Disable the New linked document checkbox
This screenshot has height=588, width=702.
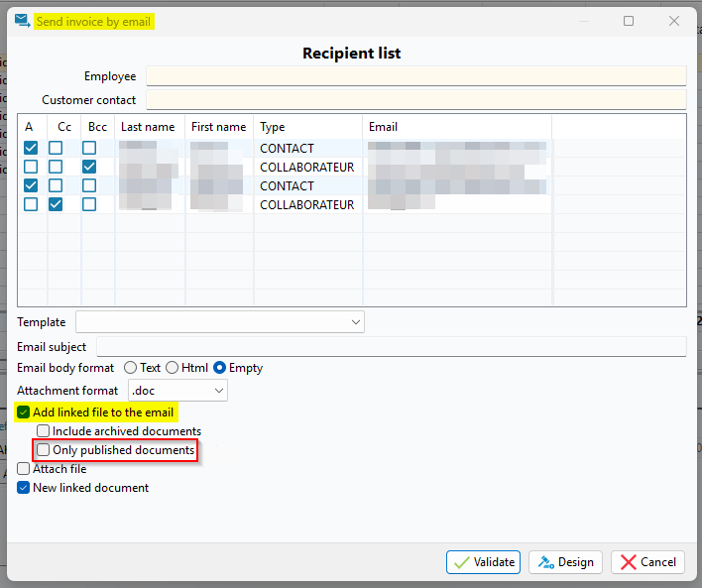coord(24,488)
